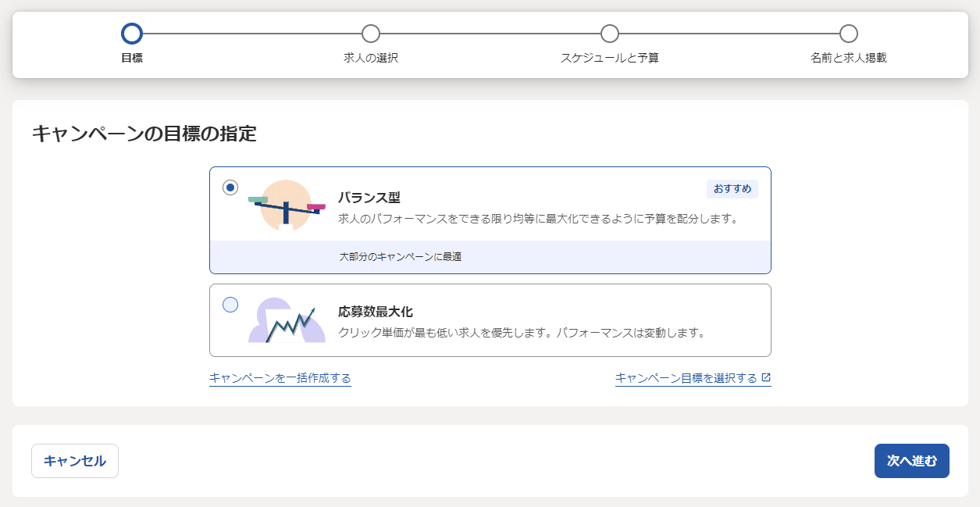Select the バランス型 radio button
980x507 pixels.
pyautogui.click(x=230, y=187)
